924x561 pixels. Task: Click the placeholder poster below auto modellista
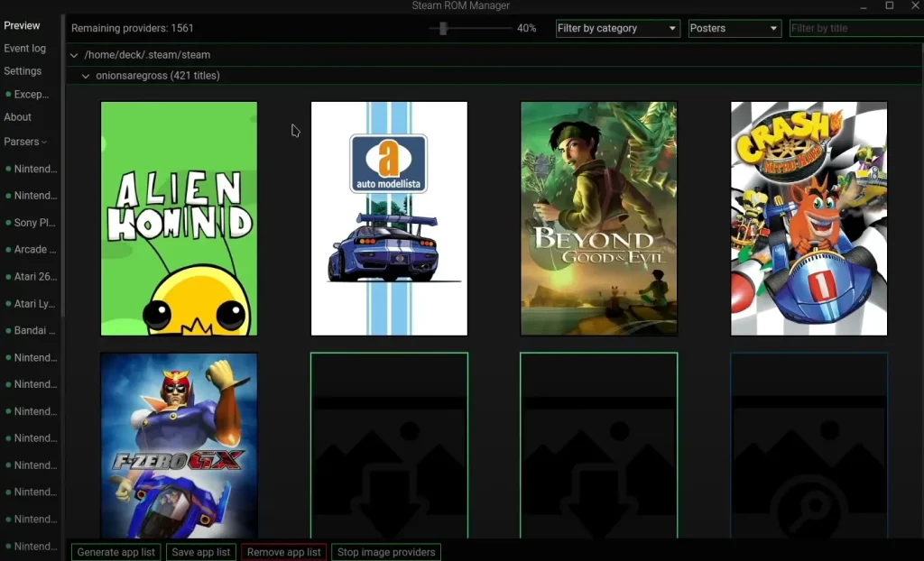389,446
